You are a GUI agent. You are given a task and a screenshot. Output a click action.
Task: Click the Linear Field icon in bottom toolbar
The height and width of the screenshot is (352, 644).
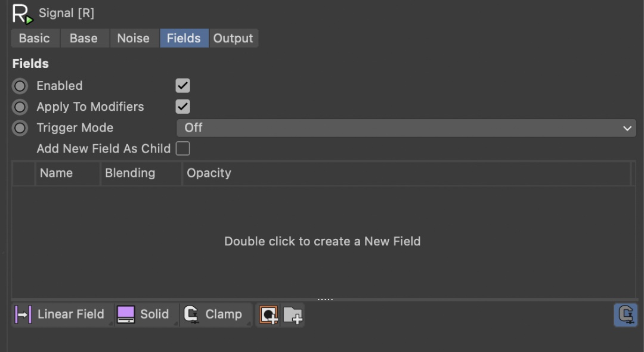[23, 314]
